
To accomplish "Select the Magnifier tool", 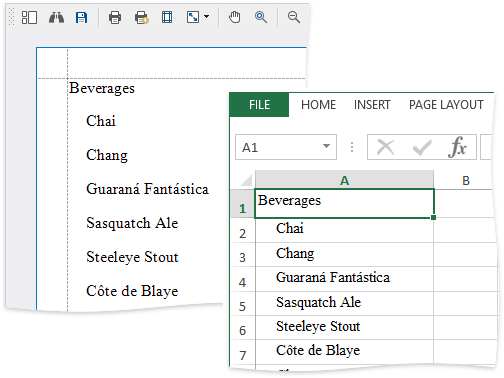I will [261, 17].
